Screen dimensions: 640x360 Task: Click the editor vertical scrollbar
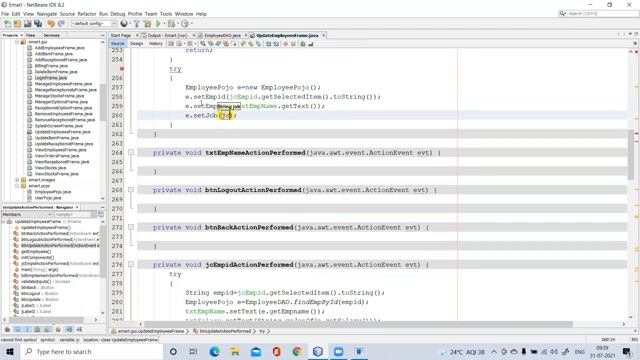coord(631,154)
